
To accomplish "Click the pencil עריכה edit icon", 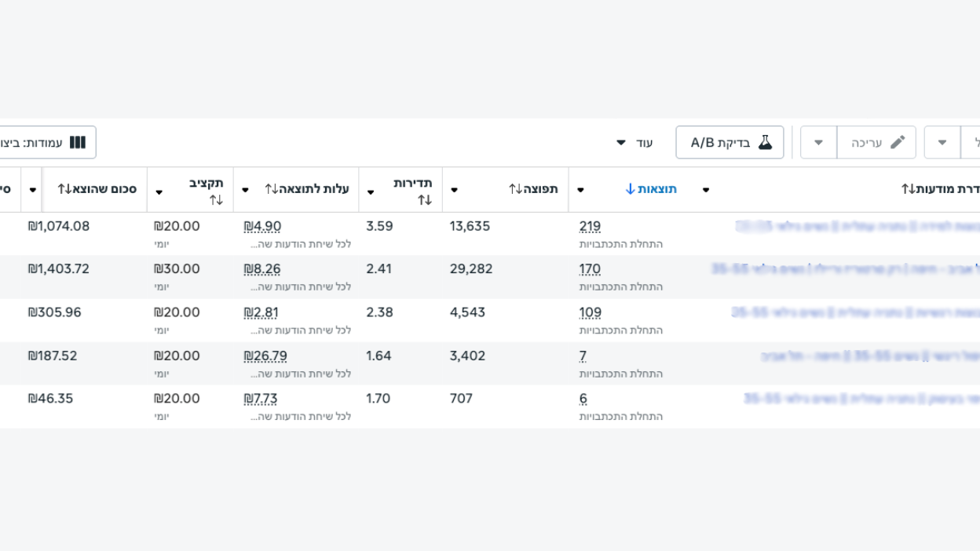I will click(x=898, y=142).
